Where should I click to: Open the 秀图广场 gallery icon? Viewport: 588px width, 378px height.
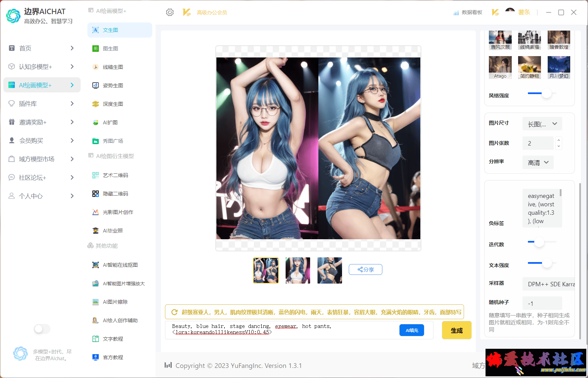point(96,141)
